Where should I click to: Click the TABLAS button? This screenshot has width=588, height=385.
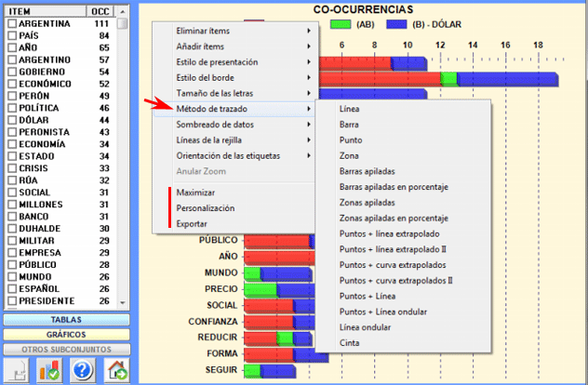tap(67, 320)
